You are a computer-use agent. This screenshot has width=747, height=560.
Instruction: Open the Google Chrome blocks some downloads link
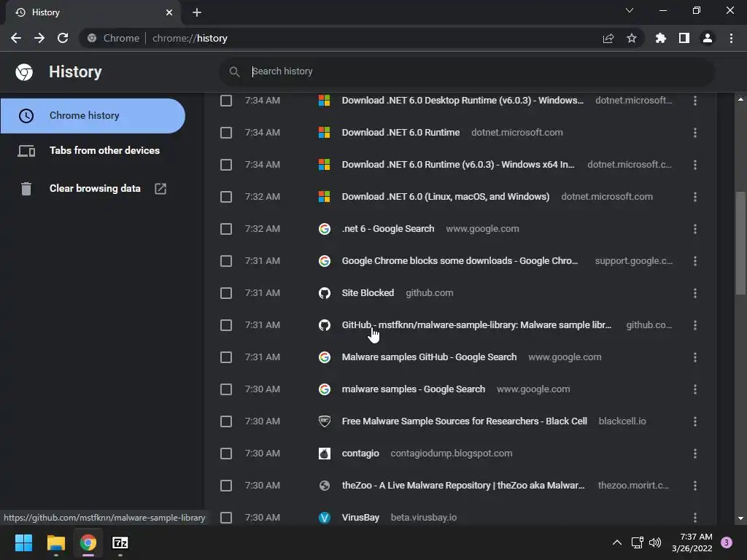(x=460, y=261)
